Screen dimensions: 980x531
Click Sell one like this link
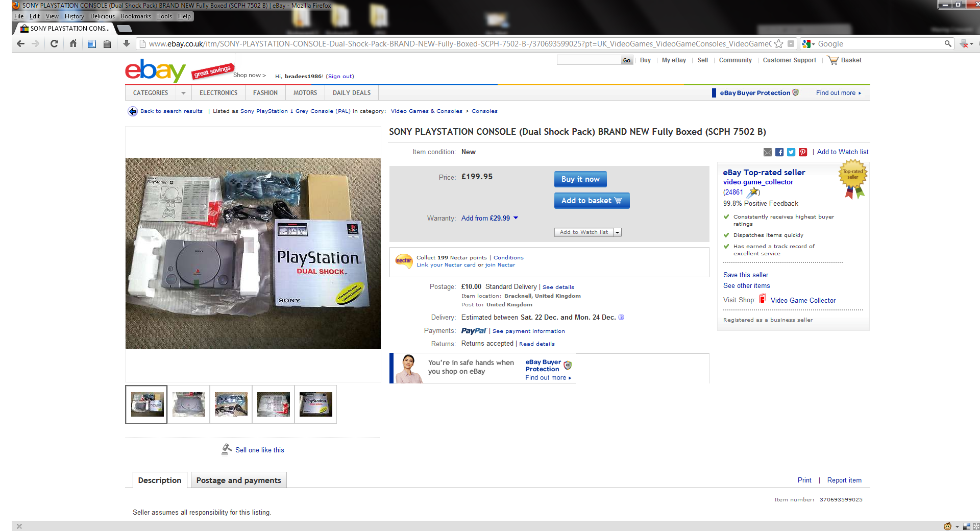(x=259, y=450)
